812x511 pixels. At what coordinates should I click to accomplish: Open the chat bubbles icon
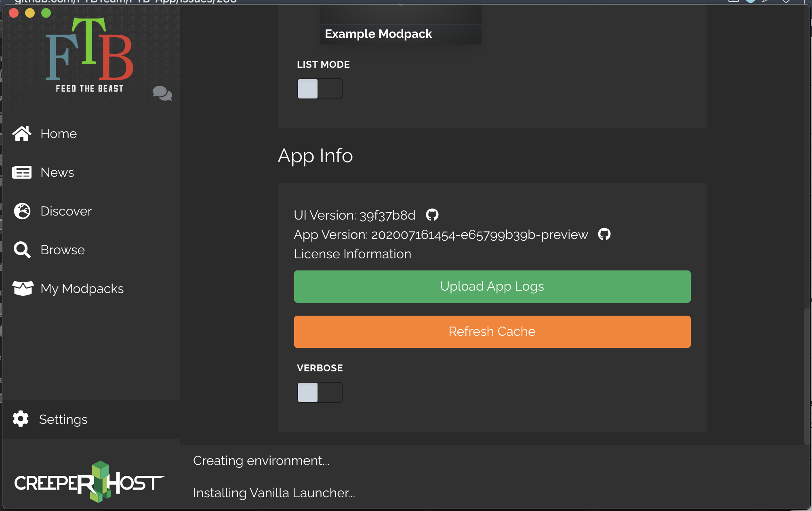pyautogui.click(x=162, y=93)
